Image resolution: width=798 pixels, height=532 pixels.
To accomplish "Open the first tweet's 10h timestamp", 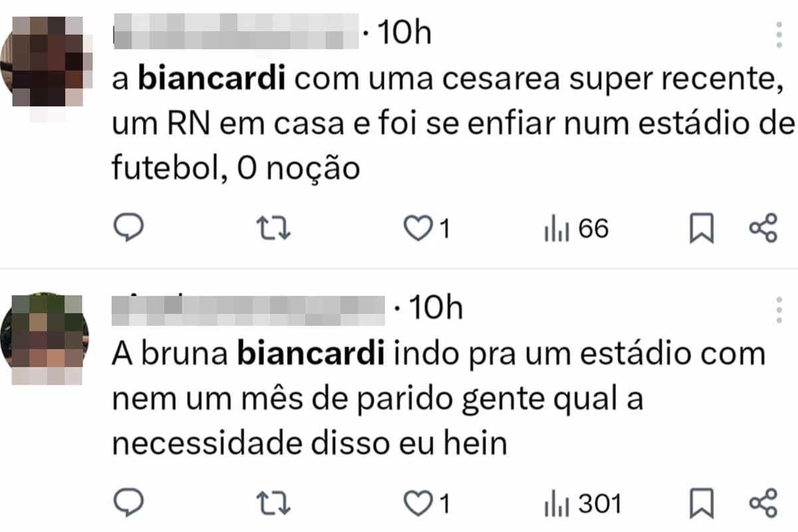I will click(x=404, y=33).
